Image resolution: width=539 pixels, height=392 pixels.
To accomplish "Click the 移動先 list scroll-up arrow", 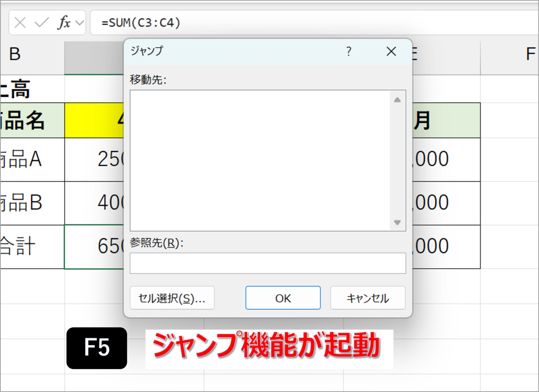I will click(397, 100).
